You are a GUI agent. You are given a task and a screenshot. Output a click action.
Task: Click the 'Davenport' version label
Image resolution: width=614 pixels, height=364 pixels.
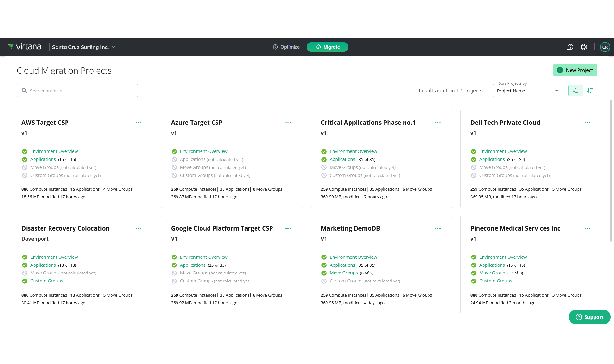[35, 239]
